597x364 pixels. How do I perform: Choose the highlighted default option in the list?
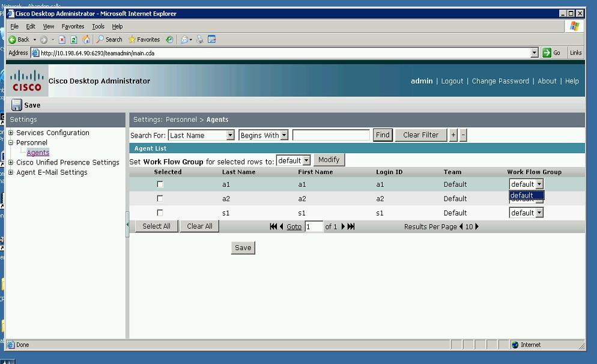coord(527,195)
